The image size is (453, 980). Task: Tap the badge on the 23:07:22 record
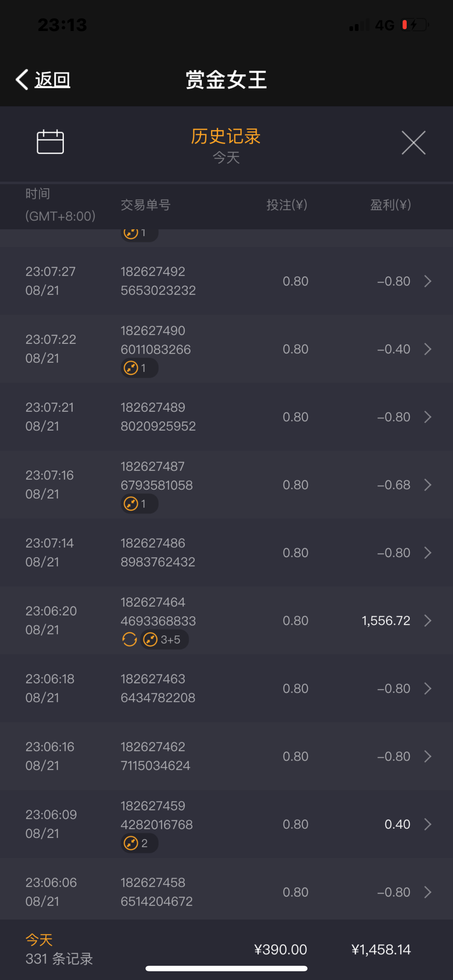[139, 368]
